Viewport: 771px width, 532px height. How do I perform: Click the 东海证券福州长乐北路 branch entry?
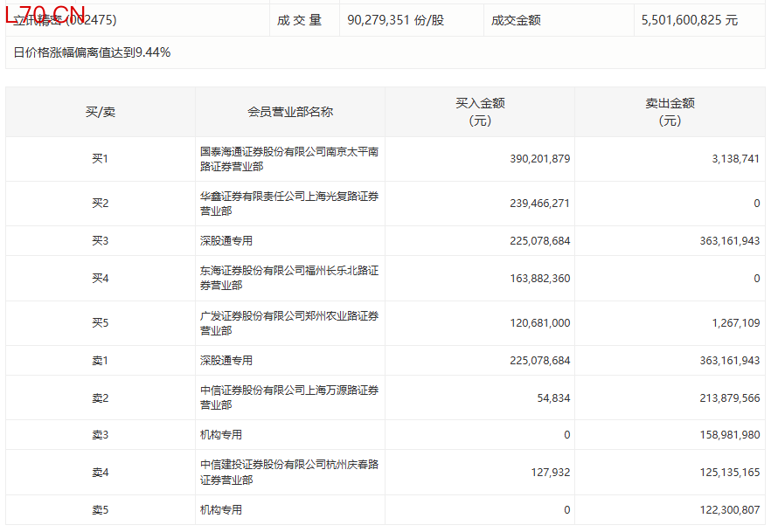[x=288, y=279]
